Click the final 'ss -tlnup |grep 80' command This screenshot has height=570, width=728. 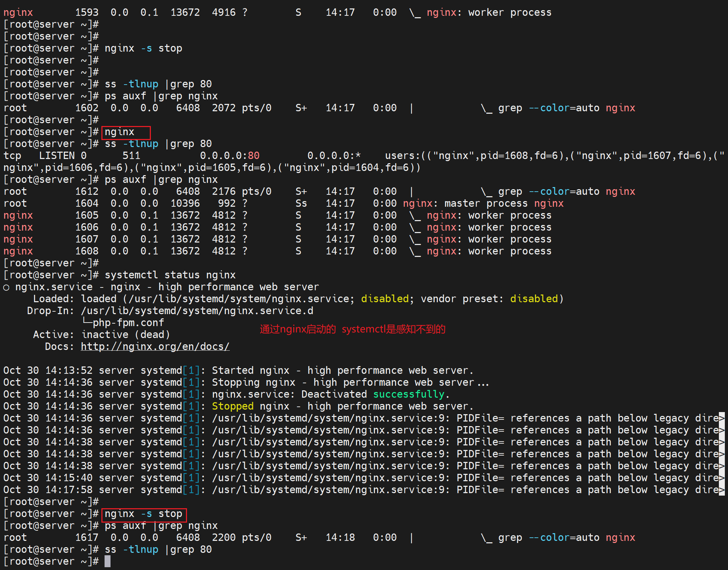tap(158, 549)
